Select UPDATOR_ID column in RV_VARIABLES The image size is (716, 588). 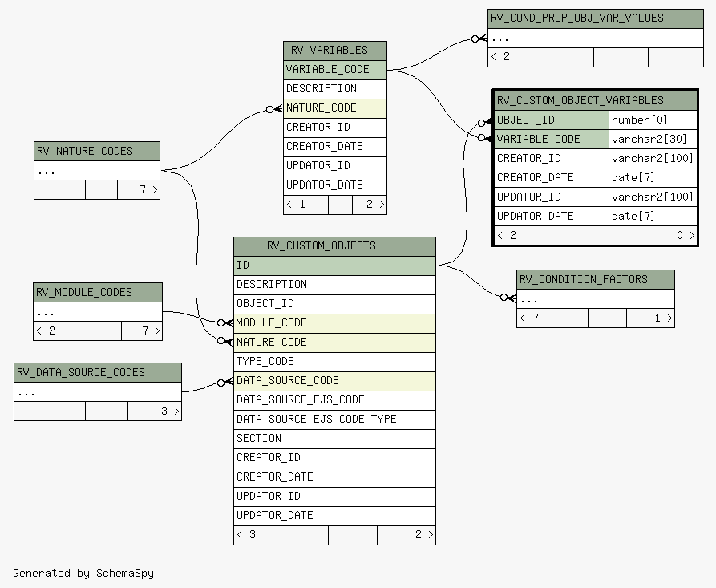[x=334, y=166]
